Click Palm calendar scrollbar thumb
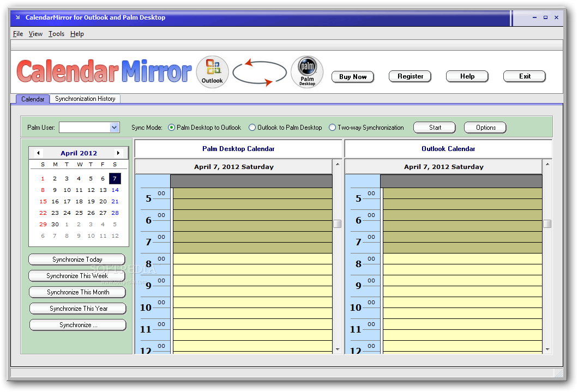 click(x=338, y=224)
